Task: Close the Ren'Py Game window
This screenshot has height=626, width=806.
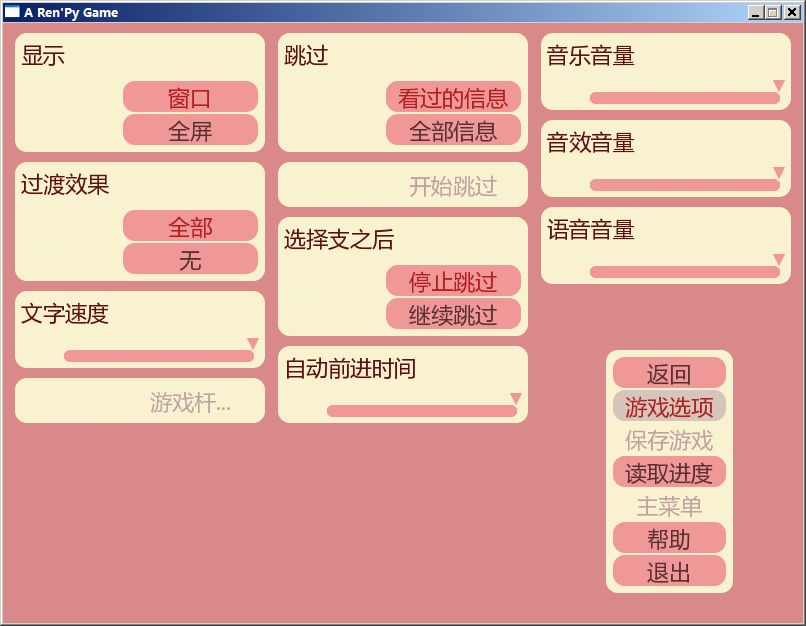Action: tap(792, 12)
